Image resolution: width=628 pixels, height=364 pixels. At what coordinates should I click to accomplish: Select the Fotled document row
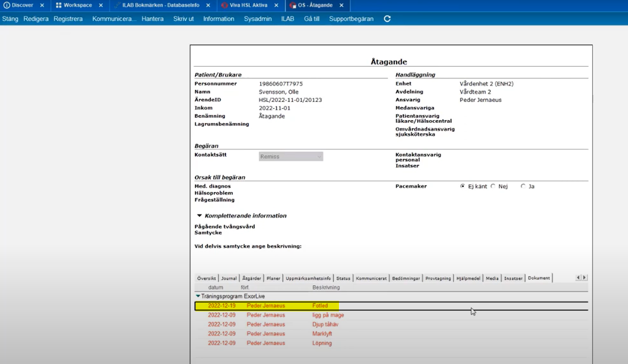pos(391,306)
